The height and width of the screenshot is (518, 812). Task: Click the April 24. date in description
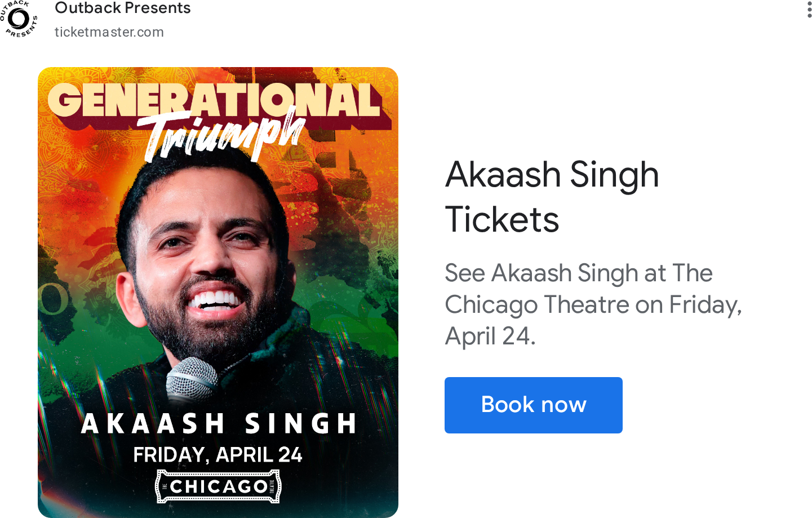pyautogui.click(x=490, y=337)
